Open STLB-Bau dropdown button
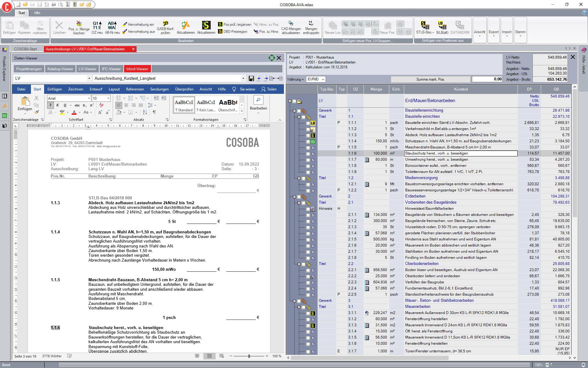588x368 pixels. [425, 28]
